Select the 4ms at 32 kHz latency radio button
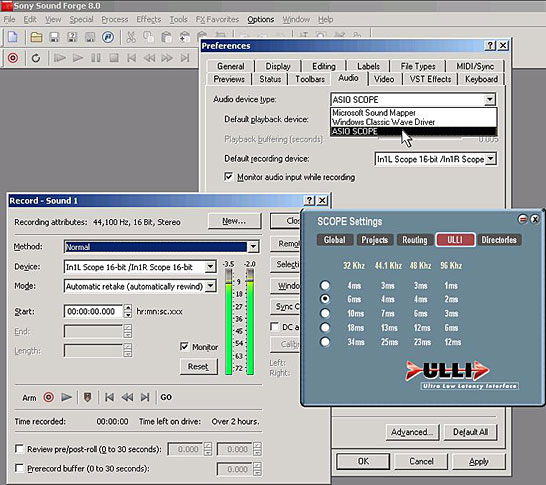Screen dimensions: 546x485 (x=325, y=285)
